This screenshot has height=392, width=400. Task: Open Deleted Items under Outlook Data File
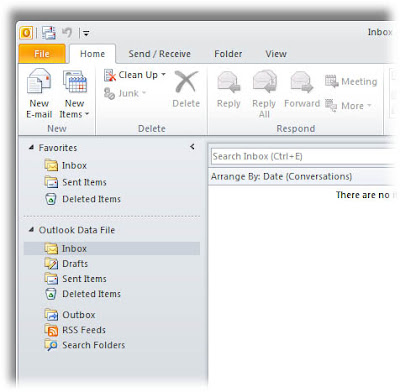pyautogui.click(x=91, y=294)
